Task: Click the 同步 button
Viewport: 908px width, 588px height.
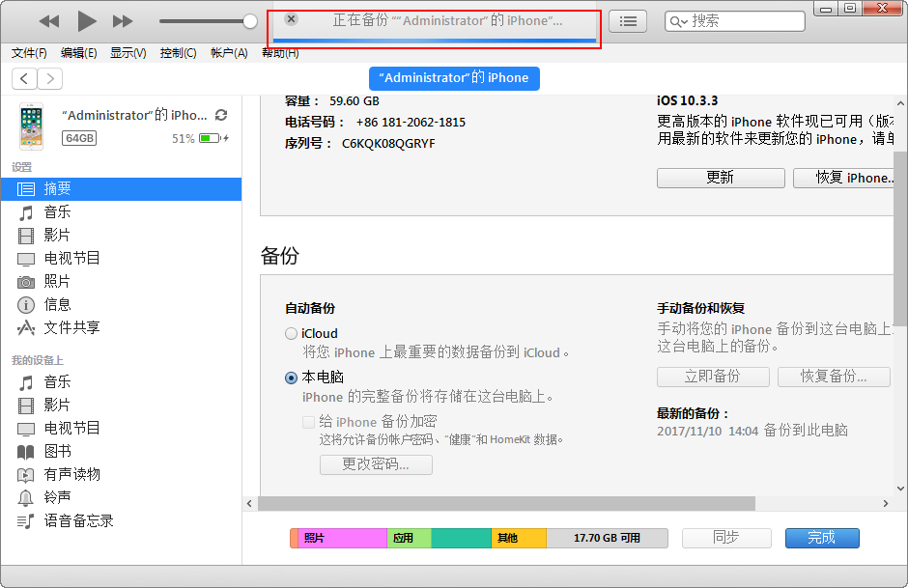Action: (726, 538)
